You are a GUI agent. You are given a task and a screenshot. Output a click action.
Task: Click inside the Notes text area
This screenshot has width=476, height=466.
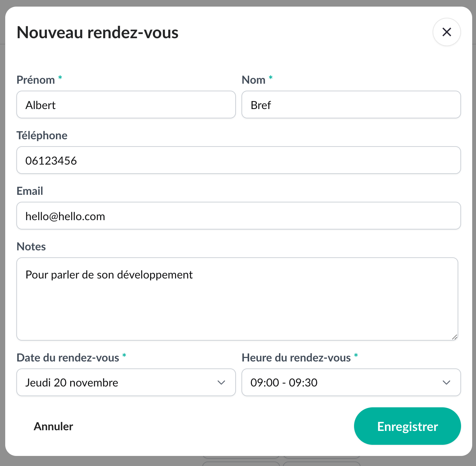click(x=237, y=299)
